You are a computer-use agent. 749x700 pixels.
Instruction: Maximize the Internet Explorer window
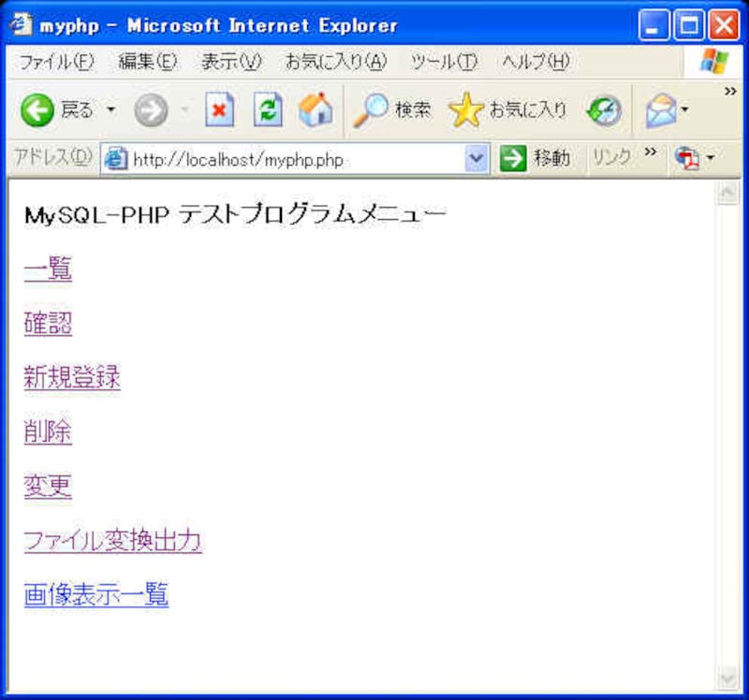pyautogui.click(x=688, y=24)
